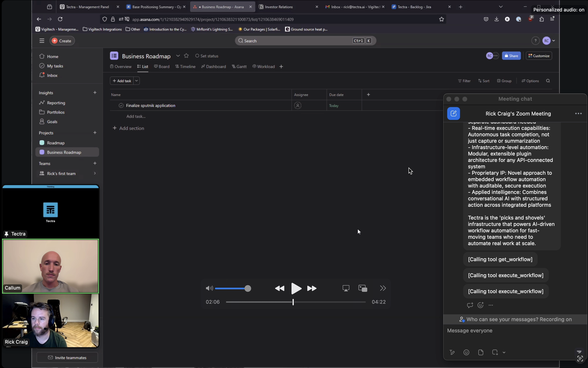Viewport: 588px width, 368px height.
Task: Seek on the playback progress bar
Action: (296, 302)
